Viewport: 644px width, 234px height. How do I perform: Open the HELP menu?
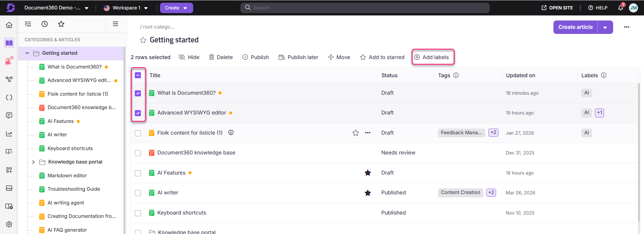598,8
